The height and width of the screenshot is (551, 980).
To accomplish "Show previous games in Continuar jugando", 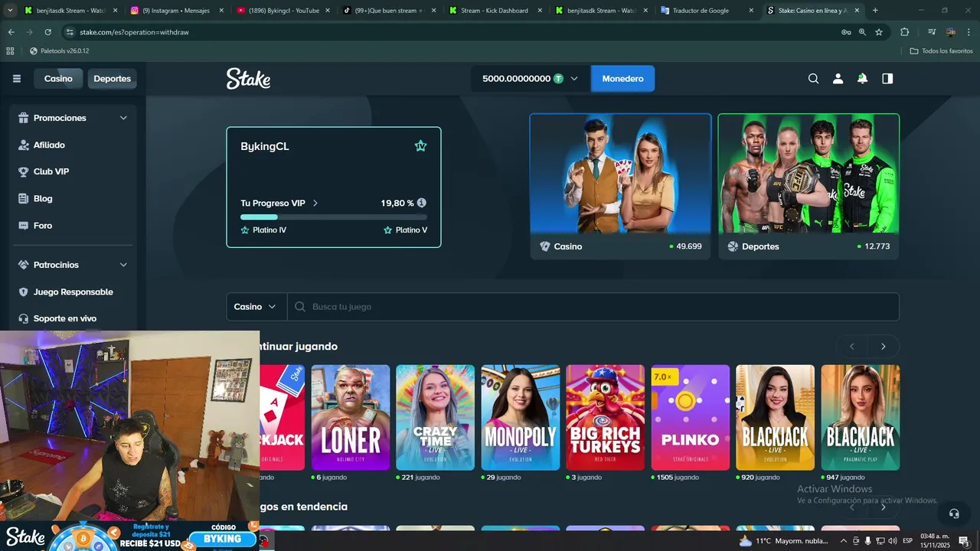I will click(851, 347).
